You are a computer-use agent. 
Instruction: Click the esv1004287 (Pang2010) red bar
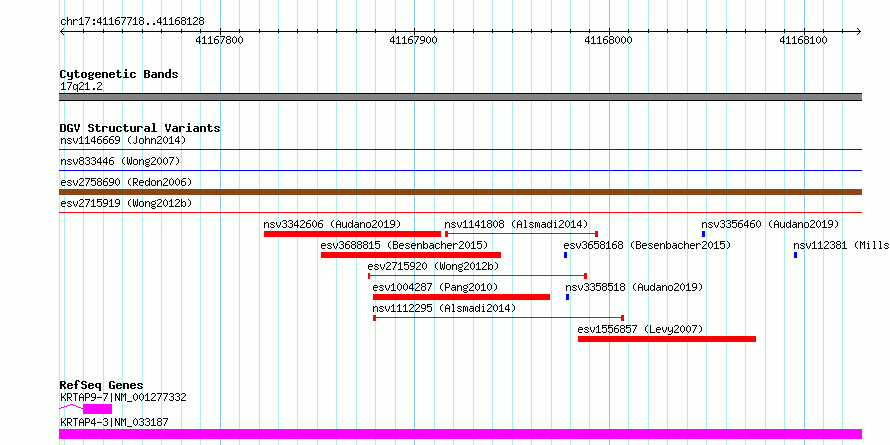(461, 297)
